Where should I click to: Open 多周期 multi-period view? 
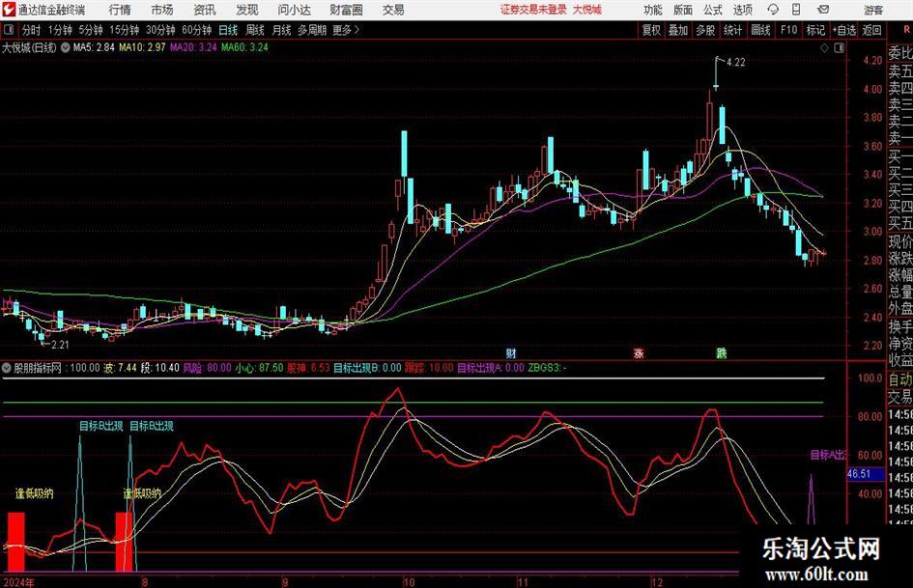tap(311, 30)
